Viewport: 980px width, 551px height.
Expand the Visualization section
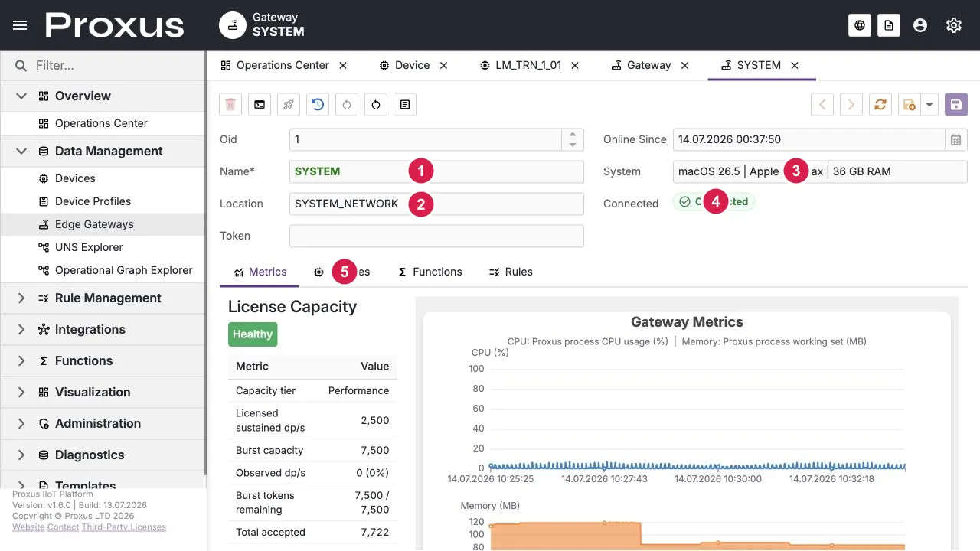(x=21, y=393)
